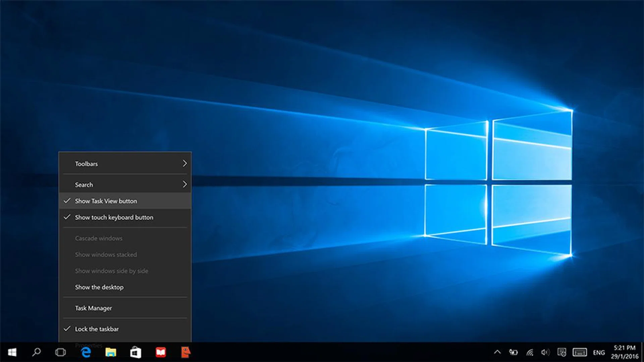Show hidden tray icons with the chevron
This screenshot has width=644, height=362.
[497, 352]
